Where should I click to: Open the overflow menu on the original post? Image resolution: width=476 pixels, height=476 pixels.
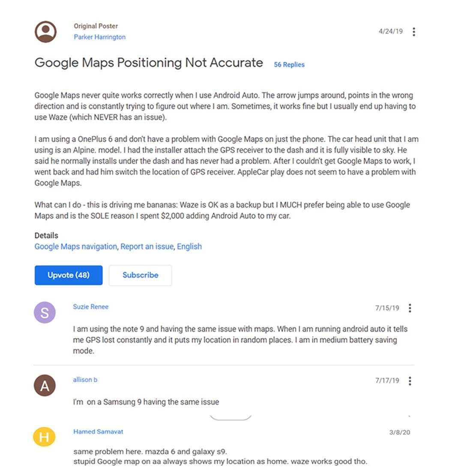pyautogui.click(x=414, y=31)
